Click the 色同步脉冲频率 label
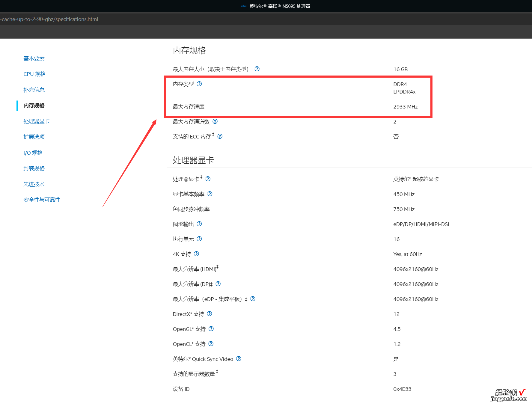Screen dimensions: 532x404 (x=191, y=209)
